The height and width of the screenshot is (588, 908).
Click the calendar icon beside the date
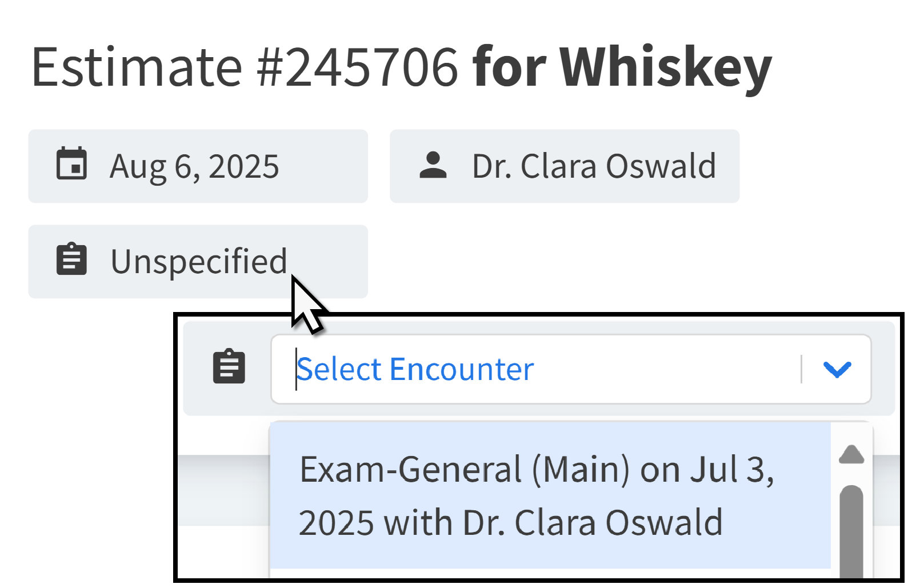tap(71, 164)
